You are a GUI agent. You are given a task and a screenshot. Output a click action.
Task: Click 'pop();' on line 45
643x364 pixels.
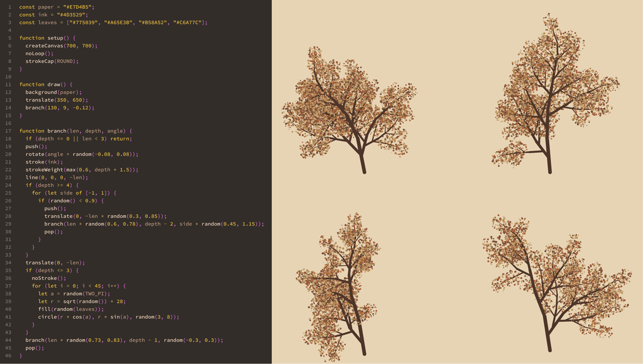(35, 348)
